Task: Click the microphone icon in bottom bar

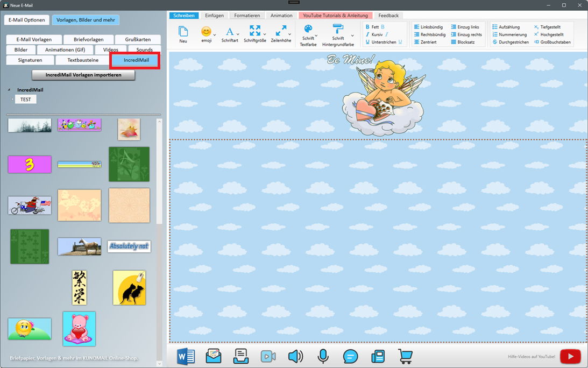Action: tap(323, 356)
